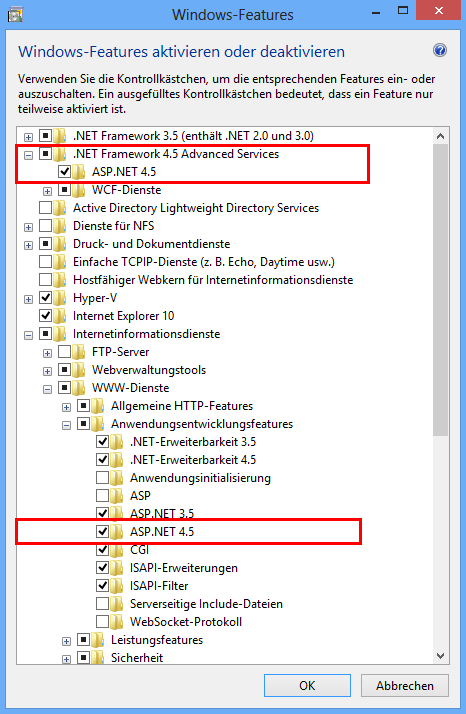Uncheck ISAPI-Erweiterungen checkbox

tap(102, 568)
